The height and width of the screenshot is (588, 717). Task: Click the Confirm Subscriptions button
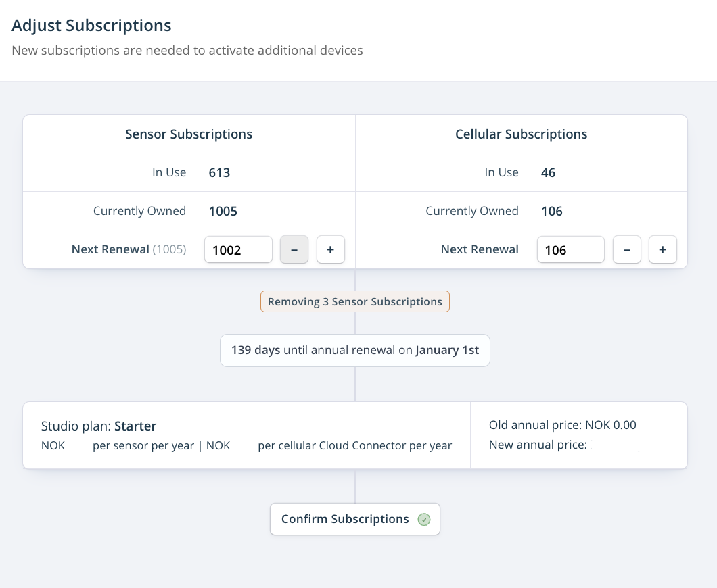click(355, 519)
